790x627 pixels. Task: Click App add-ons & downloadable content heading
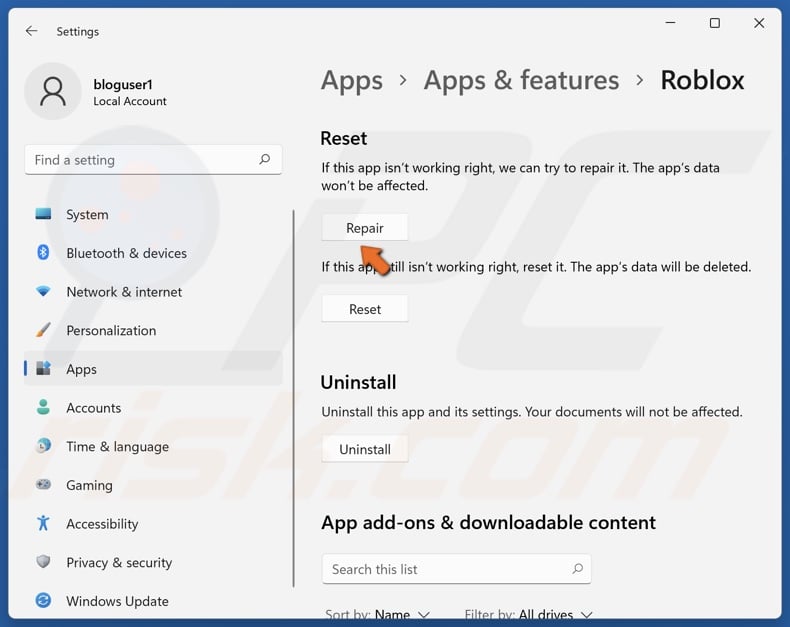point(488,523)
